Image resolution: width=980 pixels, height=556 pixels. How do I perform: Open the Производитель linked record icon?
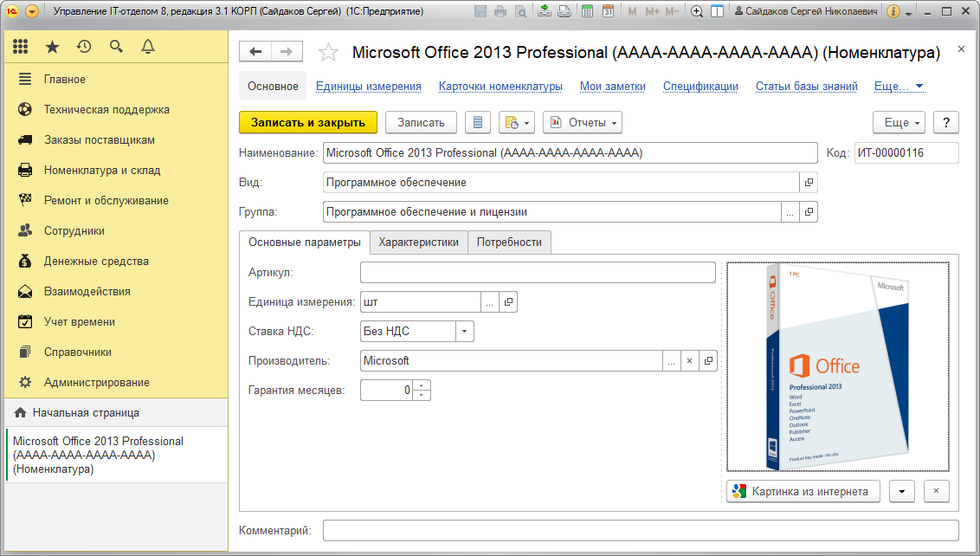pos(708,361)
